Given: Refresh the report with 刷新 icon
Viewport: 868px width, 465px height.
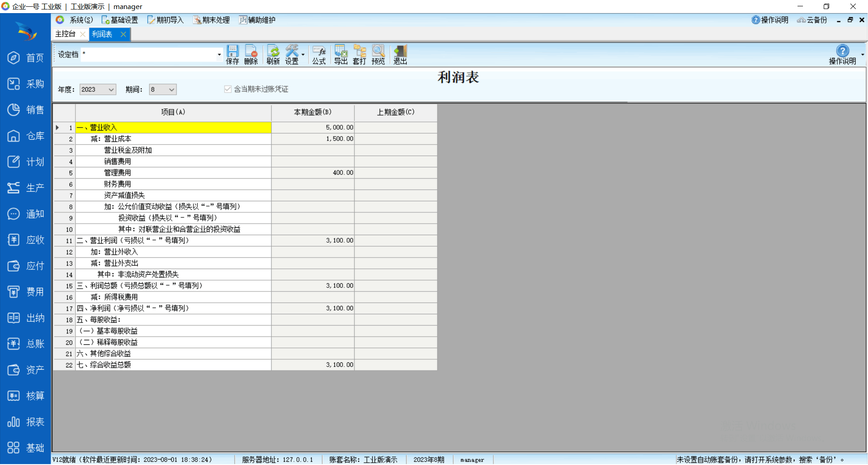Looking at the screenshot, I should click(273, 55).
